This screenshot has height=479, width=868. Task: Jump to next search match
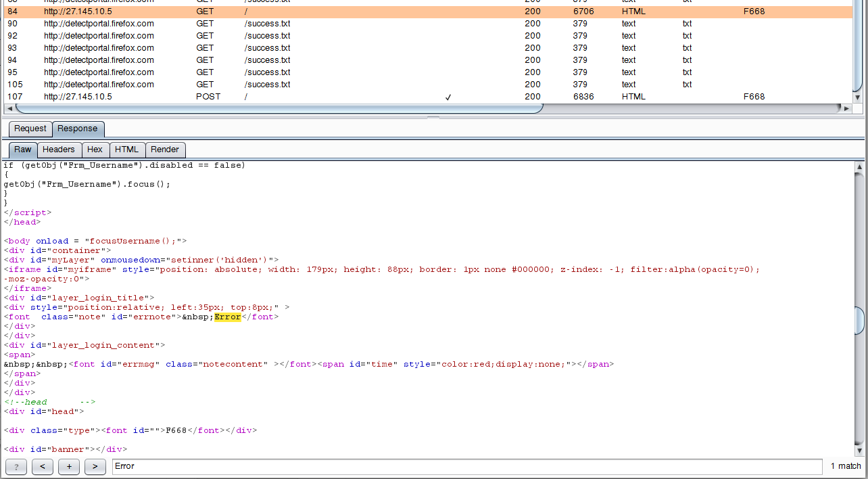95,466
